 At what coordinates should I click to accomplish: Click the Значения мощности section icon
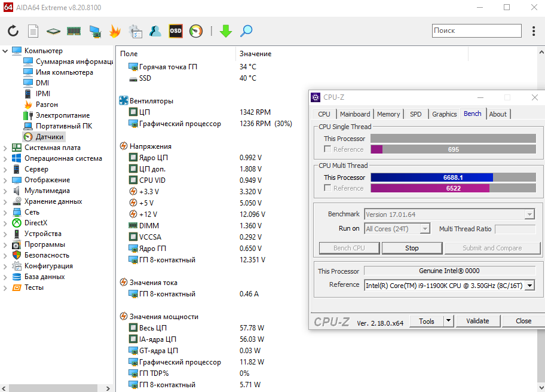123,316
